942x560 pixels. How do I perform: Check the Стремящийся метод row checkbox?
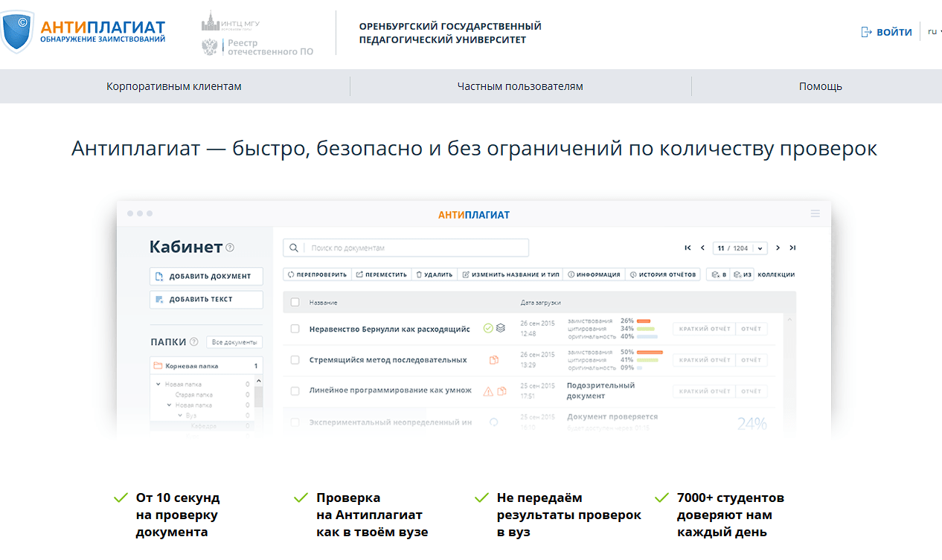tap(295, 359)
